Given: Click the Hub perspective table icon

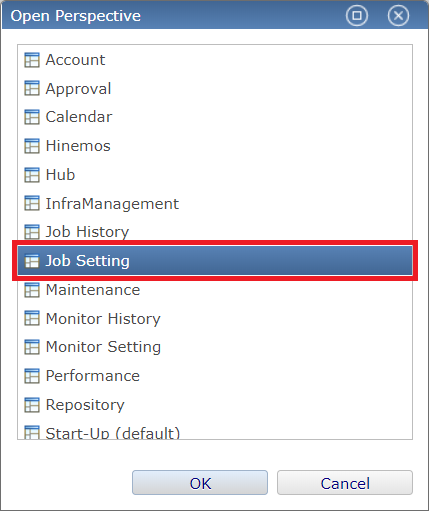Looking at the screenshot, I should pos(32,175).
